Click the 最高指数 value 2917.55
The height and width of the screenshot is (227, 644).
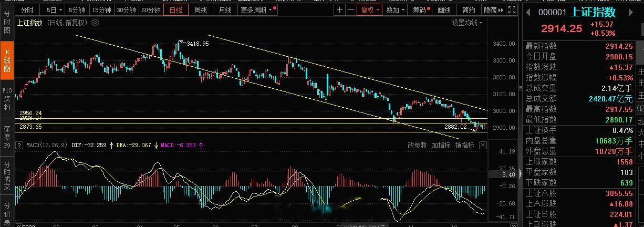[618, 109]
